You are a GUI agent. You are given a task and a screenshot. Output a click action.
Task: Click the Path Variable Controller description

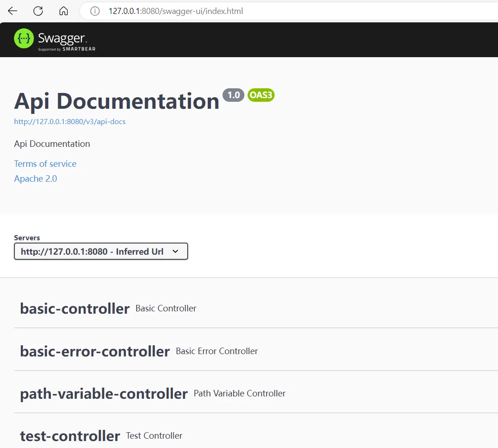click(x=239, y=393)
